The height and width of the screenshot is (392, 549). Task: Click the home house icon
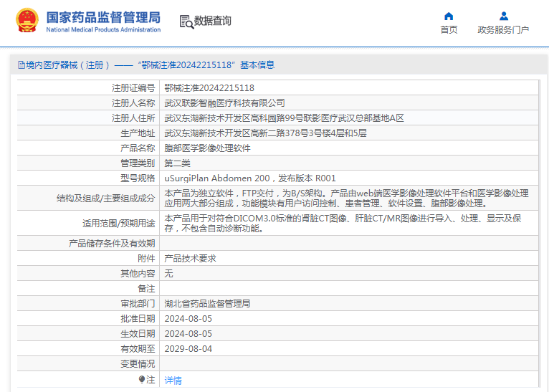point(449,16)
